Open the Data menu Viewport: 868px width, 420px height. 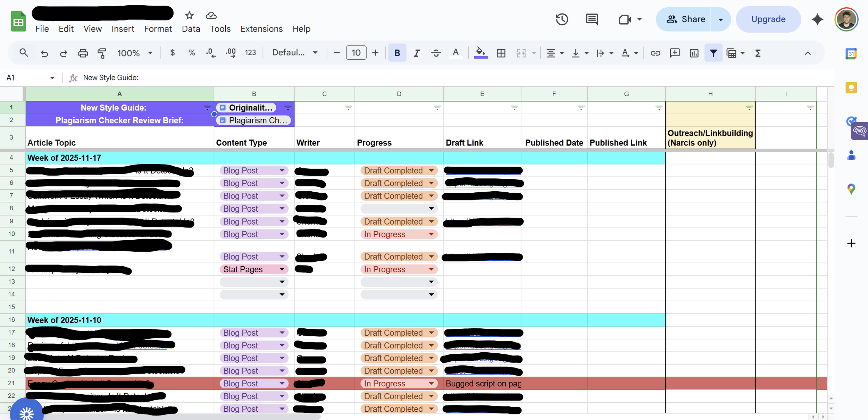(191, 29)
